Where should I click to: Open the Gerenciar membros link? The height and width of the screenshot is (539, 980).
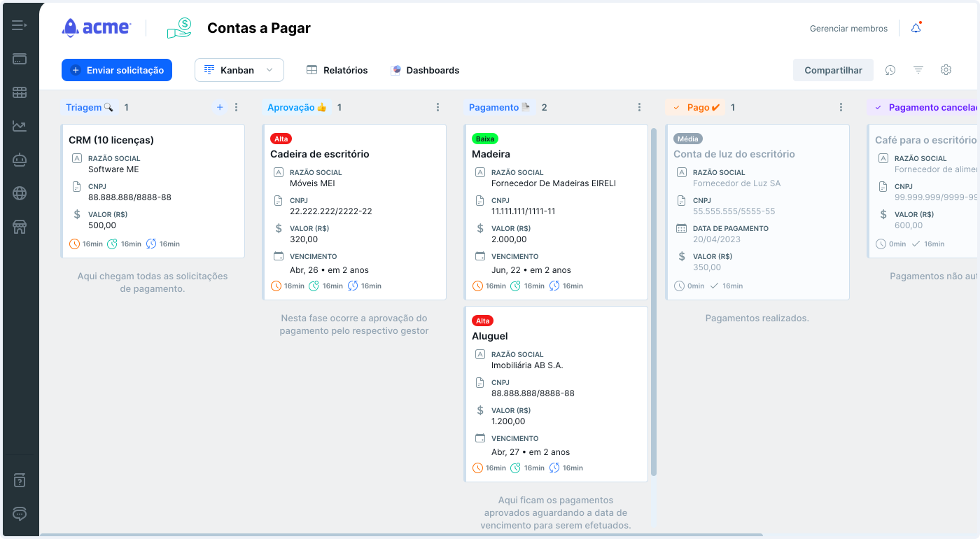[848, 29]
